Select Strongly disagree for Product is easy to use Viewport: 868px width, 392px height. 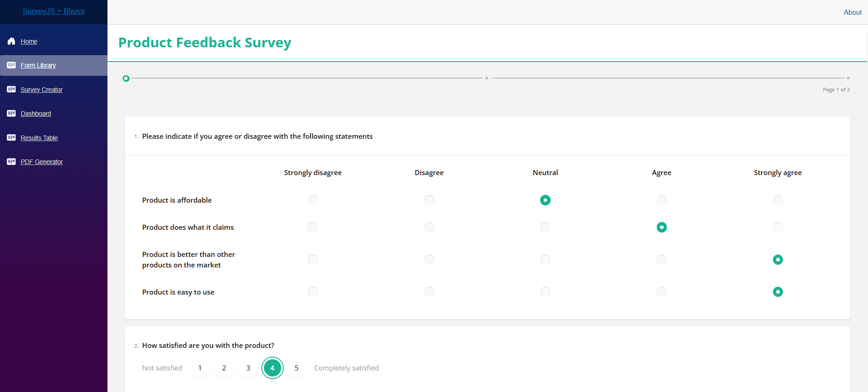313,292
